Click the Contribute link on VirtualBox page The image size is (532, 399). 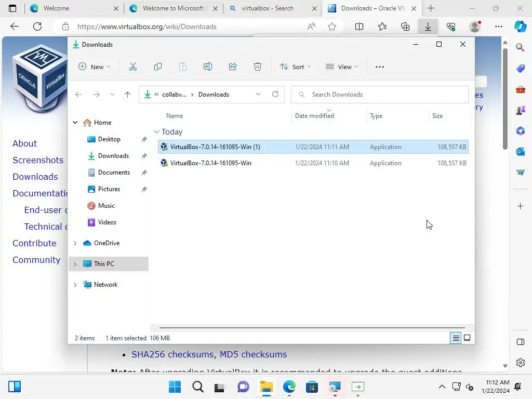coord(34,243)
